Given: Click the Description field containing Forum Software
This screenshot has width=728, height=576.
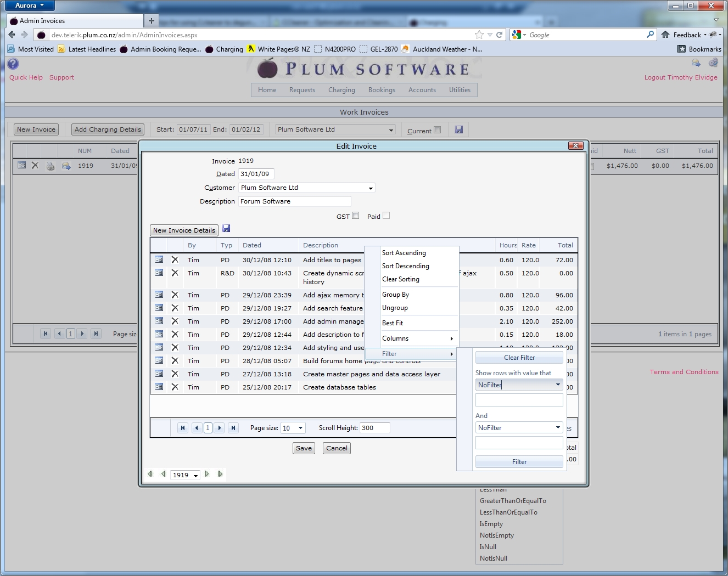Looking at the screenshot, I should (294, 201).
